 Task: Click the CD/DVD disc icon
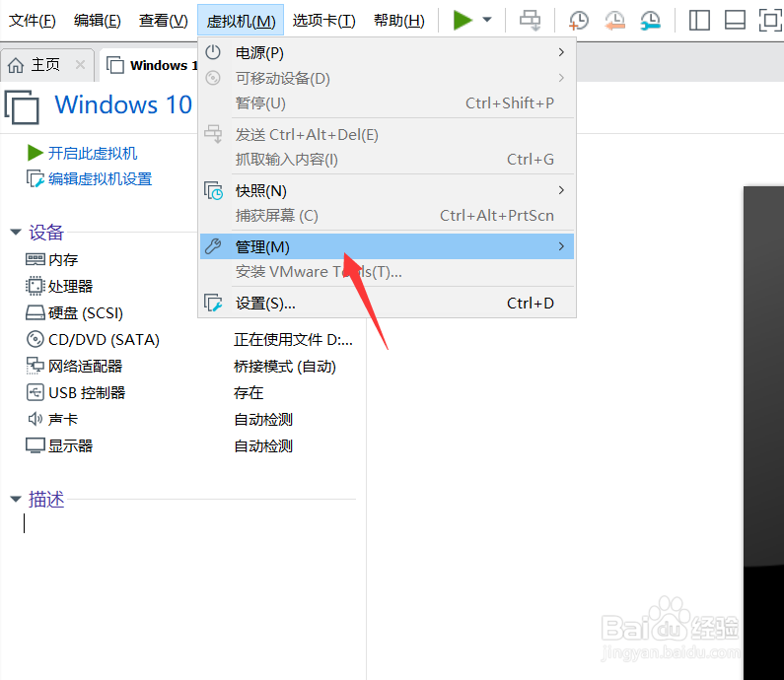[x=35, y=339]
